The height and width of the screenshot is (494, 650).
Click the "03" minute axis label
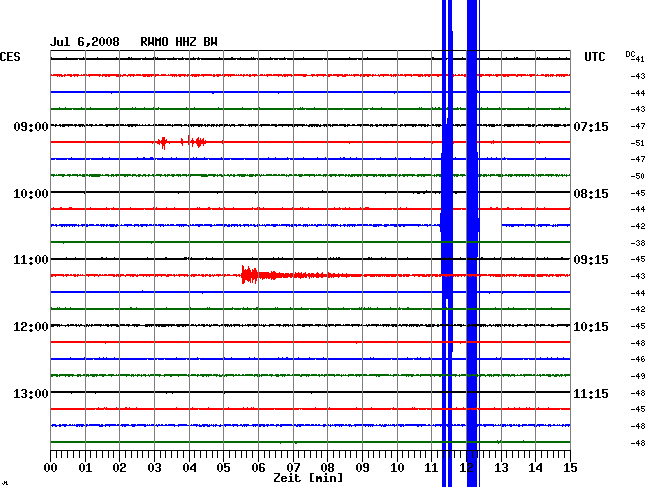click(154, 468)
